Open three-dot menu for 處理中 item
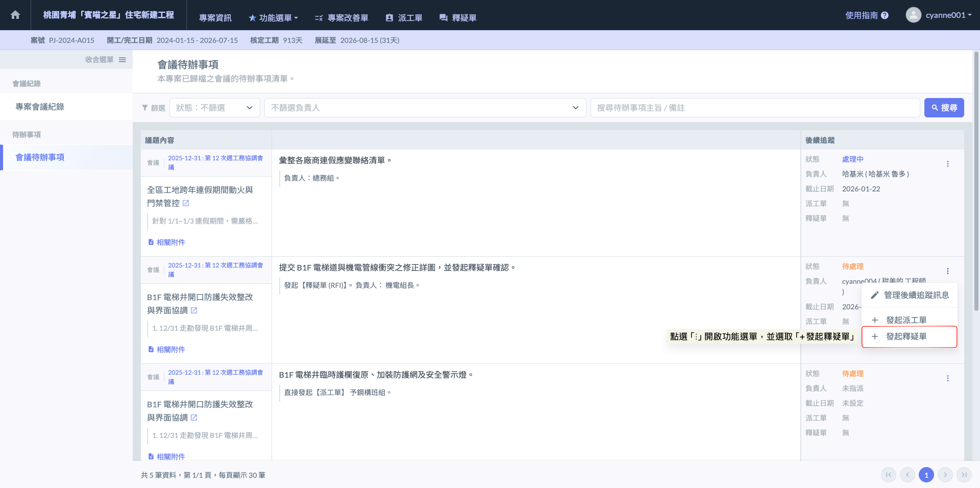Image resolution: width=980 pixels, height=488 pixels. point(947,164)
